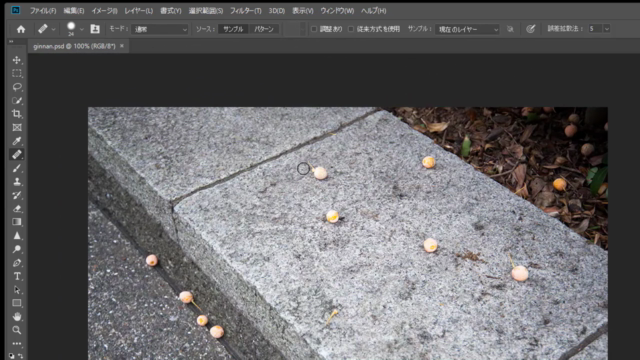Select the Healing Brush tool in toolbar
The height and width of the screenshot is (360, 640).
[x=17, y=154]
